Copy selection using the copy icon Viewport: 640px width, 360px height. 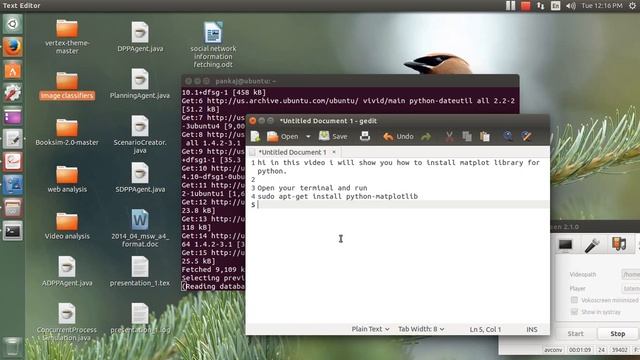pyautogui.click(x=467, y=136)
